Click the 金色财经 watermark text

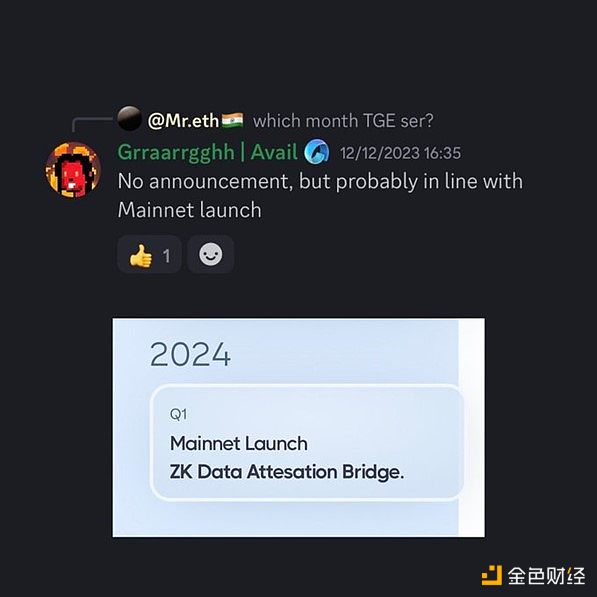click(546, 576)
